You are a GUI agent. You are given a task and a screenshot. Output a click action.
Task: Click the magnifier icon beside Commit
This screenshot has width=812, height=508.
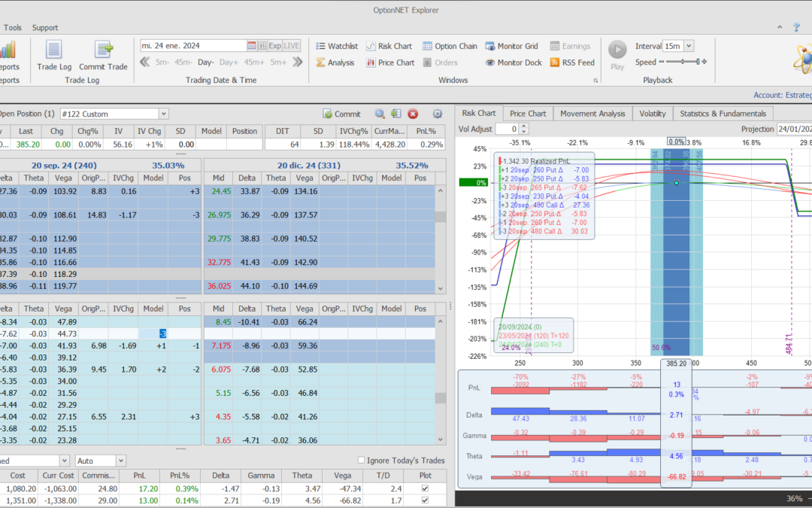click(380, 114)
